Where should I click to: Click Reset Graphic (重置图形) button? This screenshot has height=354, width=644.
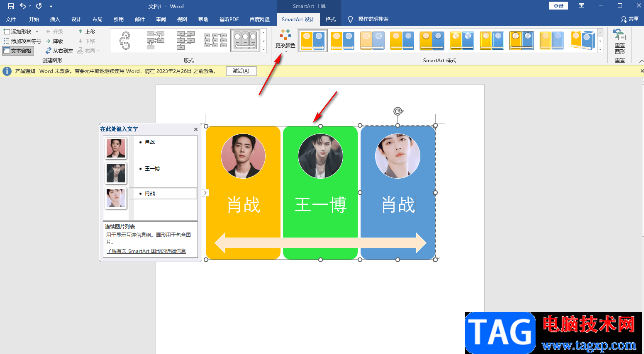[620, 41]
